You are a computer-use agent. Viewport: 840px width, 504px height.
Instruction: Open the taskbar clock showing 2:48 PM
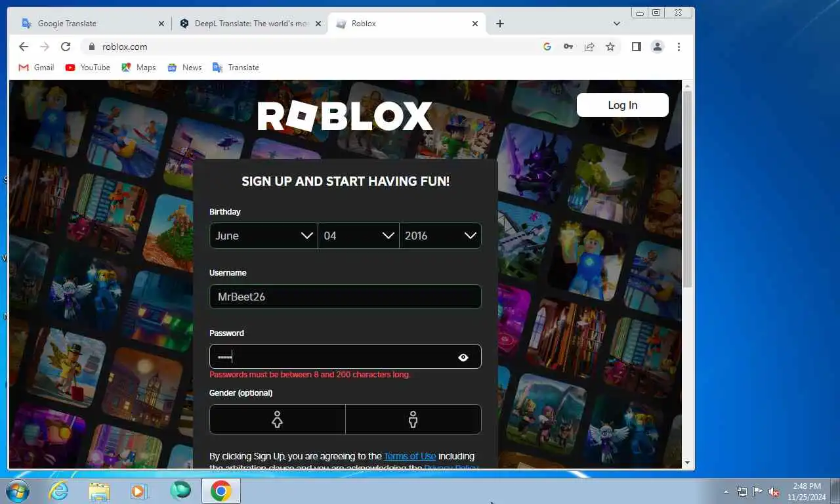click(807, 492)
